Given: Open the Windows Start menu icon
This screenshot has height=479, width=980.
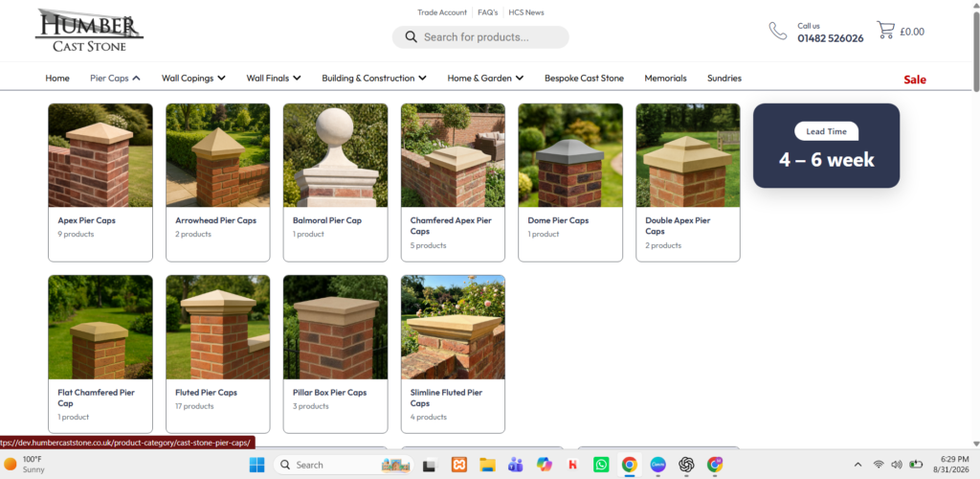Looking at the screenshot, I should (x=256, y=465).
